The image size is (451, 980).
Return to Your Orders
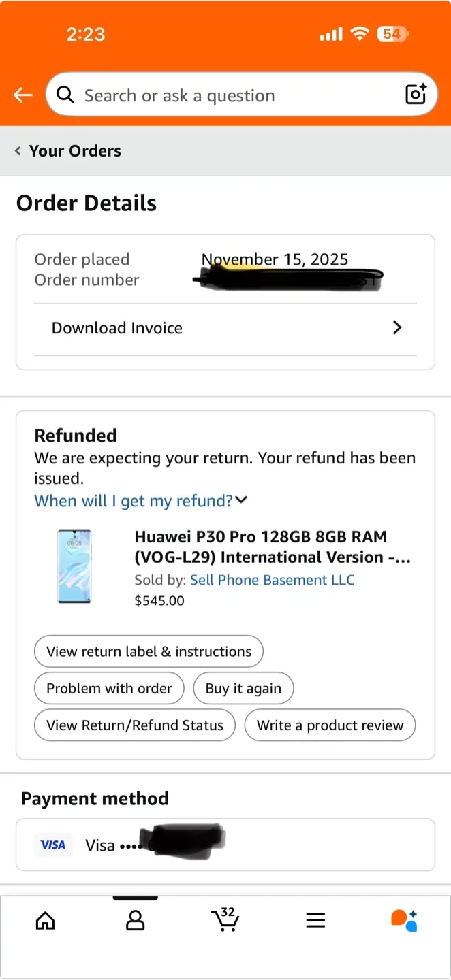click(x=75, y=150)
